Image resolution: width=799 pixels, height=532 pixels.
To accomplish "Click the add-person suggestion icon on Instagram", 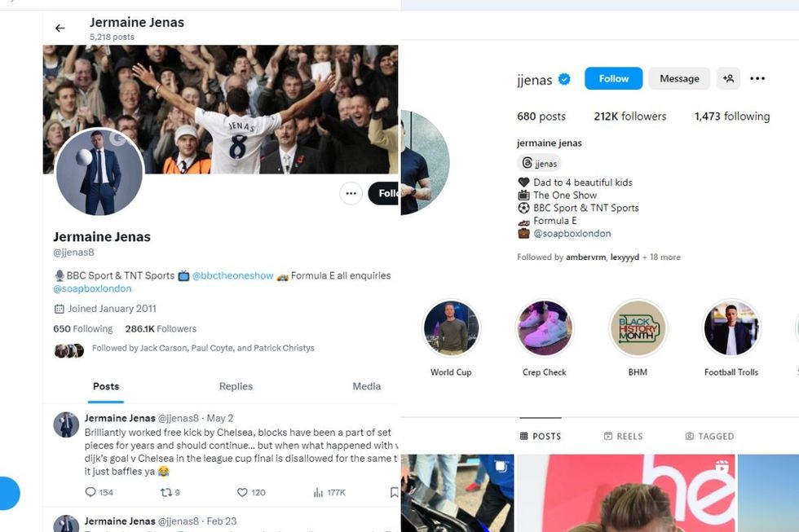I will [x=728, y=78].
